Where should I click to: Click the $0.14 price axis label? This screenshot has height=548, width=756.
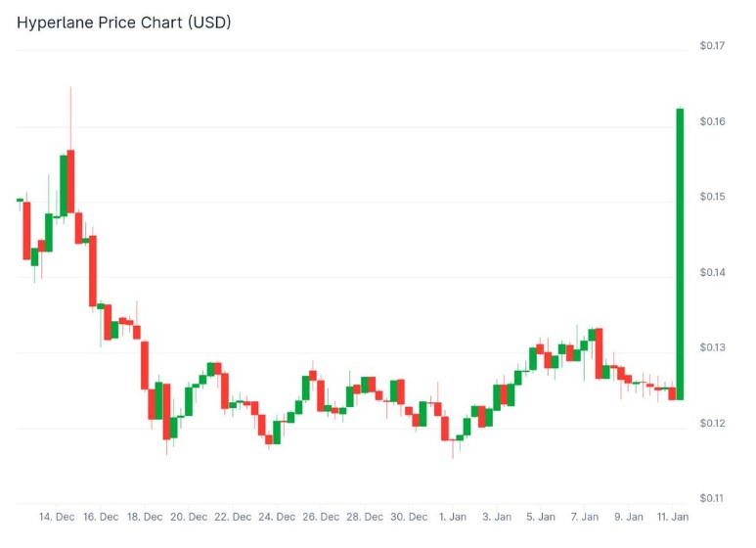click(x=712, y=273)
